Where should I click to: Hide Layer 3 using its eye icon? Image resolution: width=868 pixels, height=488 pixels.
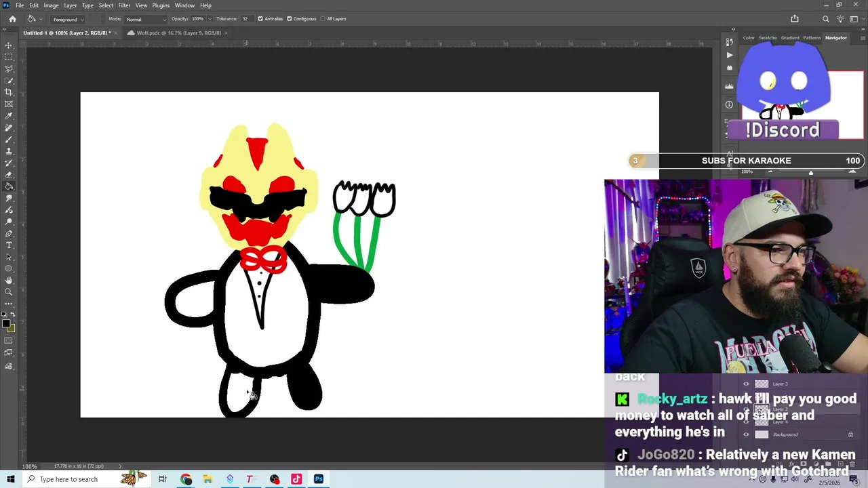[x=746, y=384]
